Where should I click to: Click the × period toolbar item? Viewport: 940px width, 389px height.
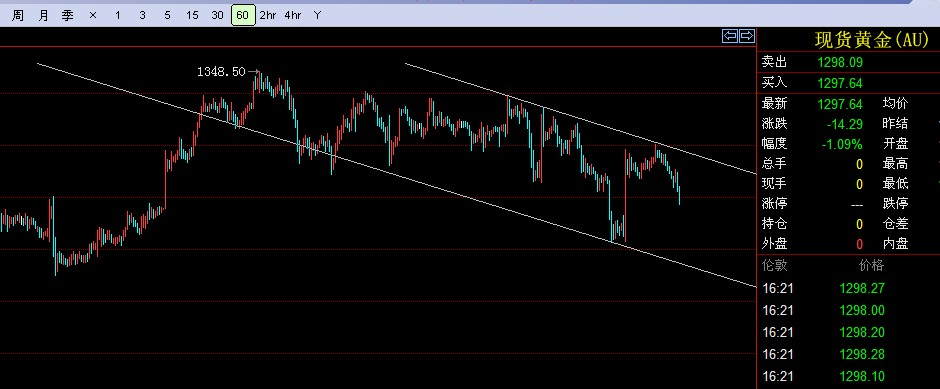93,16
